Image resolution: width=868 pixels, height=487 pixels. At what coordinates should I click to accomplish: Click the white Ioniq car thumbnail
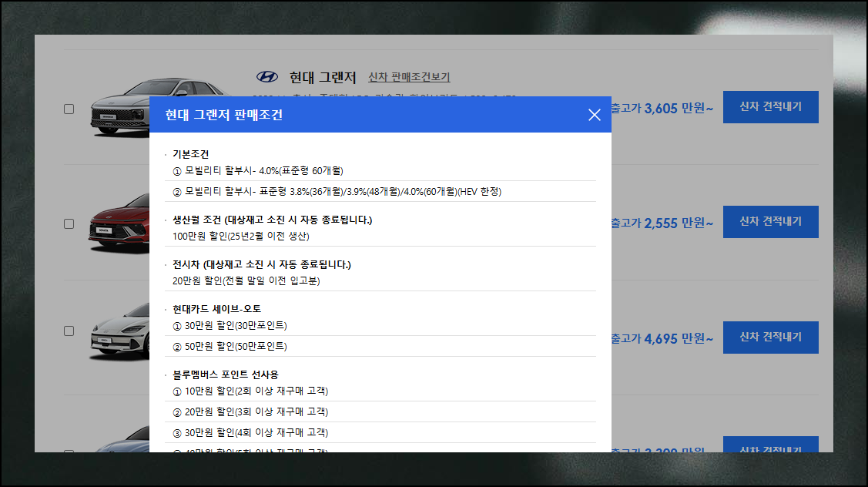[x=119, y=331]
